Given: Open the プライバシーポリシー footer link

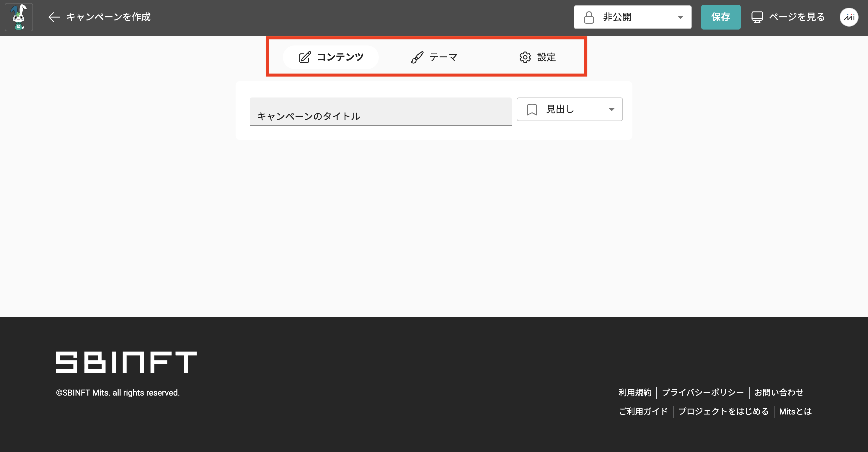Looking at the screenshot, I should (703, 392).
